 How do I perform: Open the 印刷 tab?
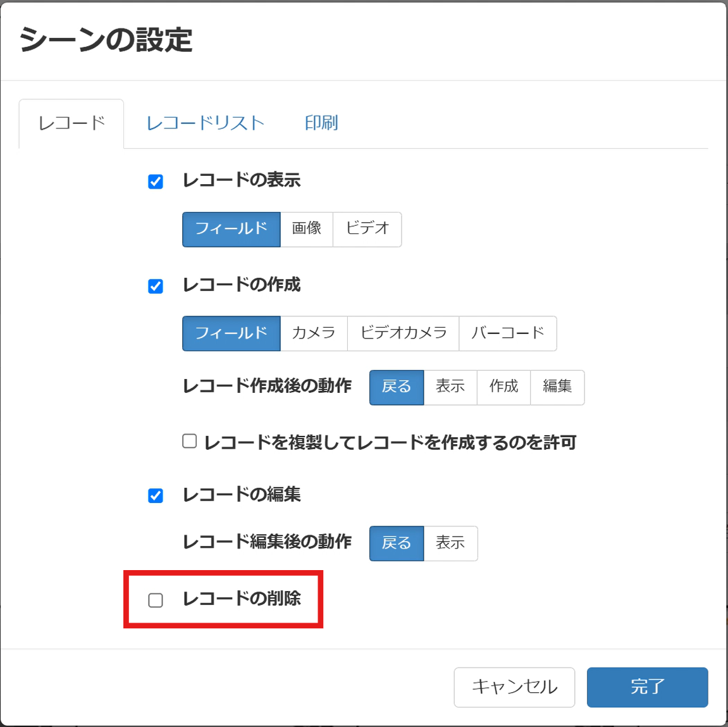pyautogui.click(x=321, y=123)
